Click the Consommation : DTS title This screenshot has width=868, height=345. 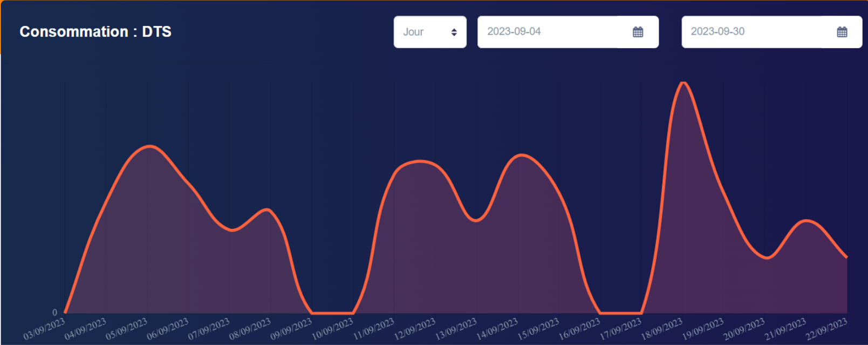click(95, 32)
